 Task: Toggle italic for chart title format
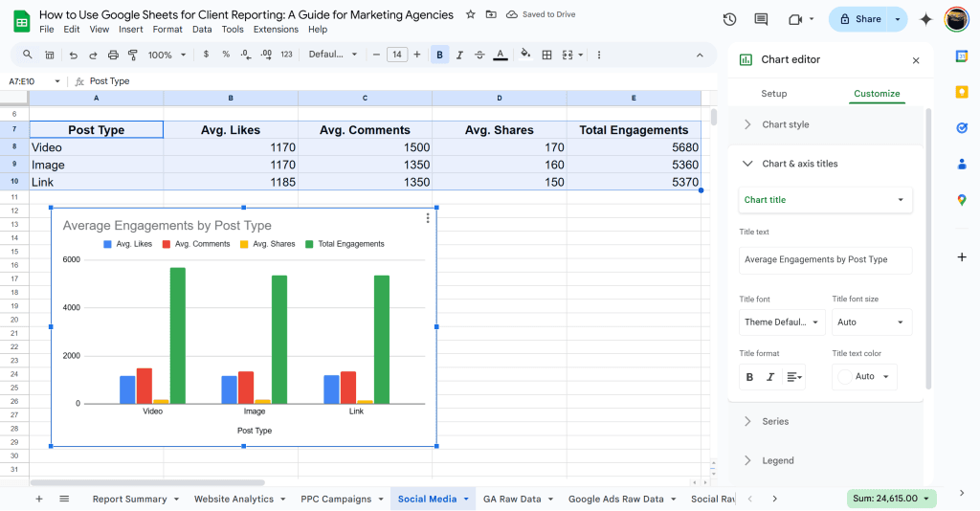770,377
